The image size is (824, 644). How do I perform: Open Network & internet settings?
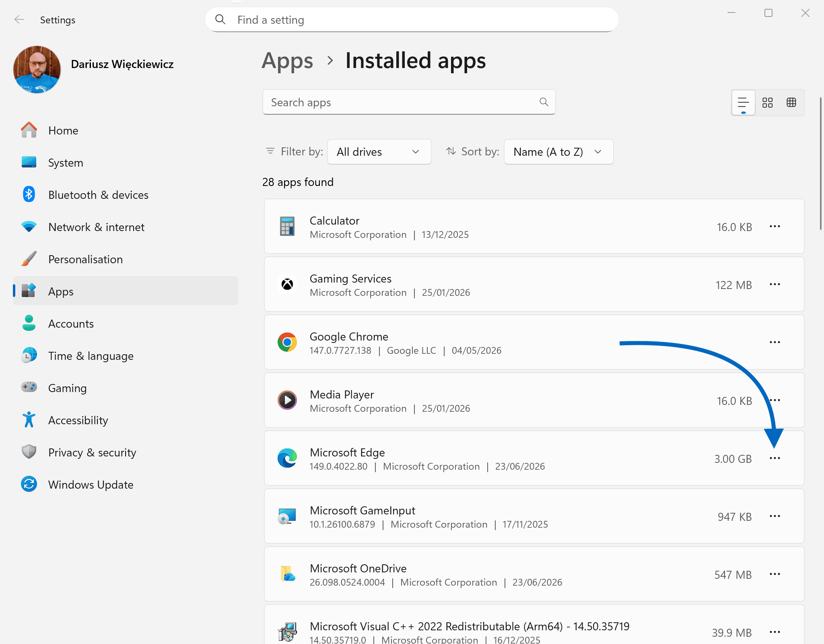coord(126,227)
